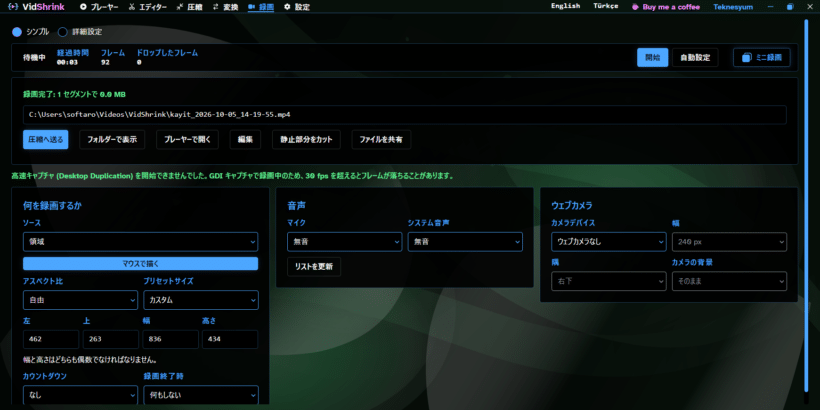The height and width of the screenshot is (410, 820).
Task: Click the VidShrink logo icon
Action: [x=14, y=7]
